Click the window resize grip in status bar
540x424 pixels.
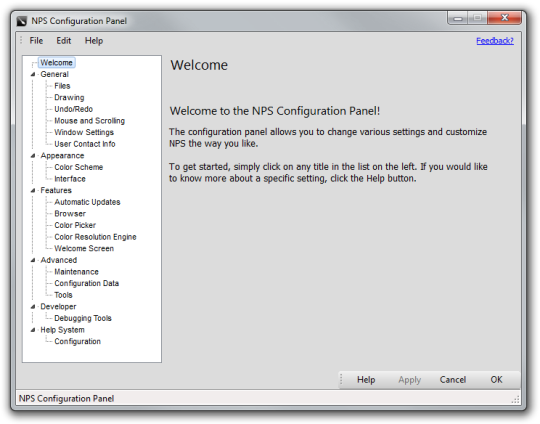tap(515, 400)
